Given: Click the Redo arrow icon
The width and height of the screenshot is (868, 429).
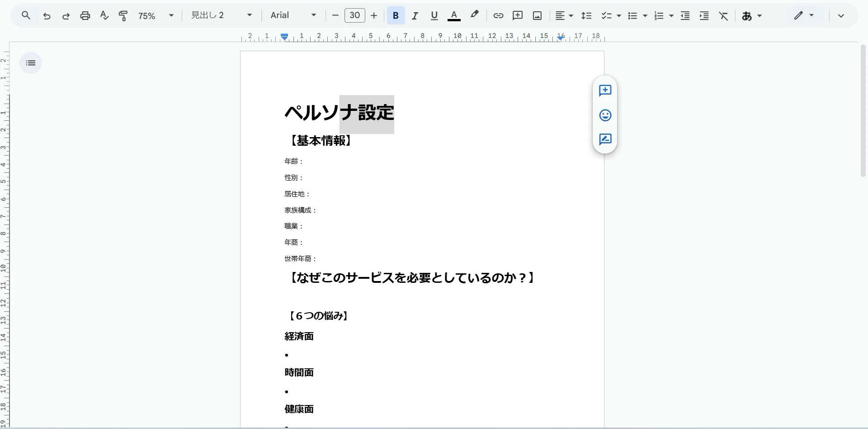Looking at the screenshot, I should point(66,16).
